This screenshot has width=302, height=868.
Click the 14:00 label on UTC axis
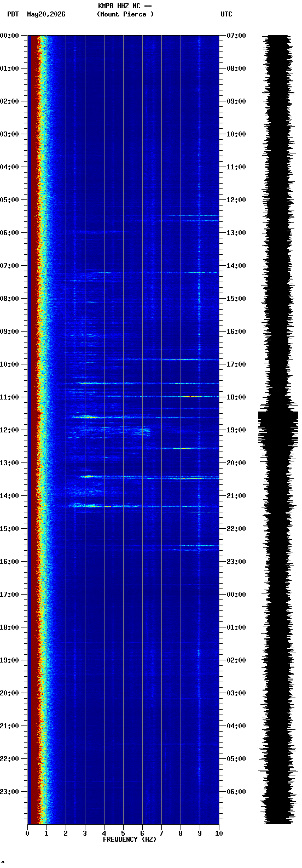(236, 266)
